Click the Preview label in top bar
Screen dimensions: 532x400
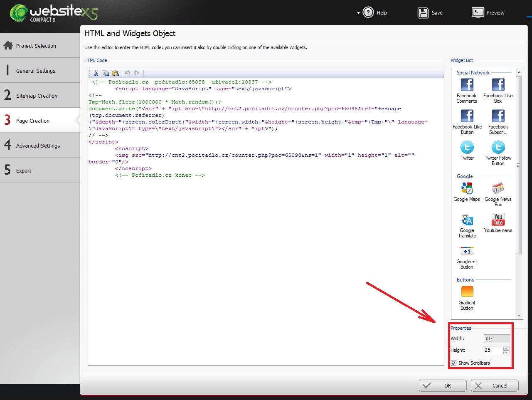(x=495, y=13)
